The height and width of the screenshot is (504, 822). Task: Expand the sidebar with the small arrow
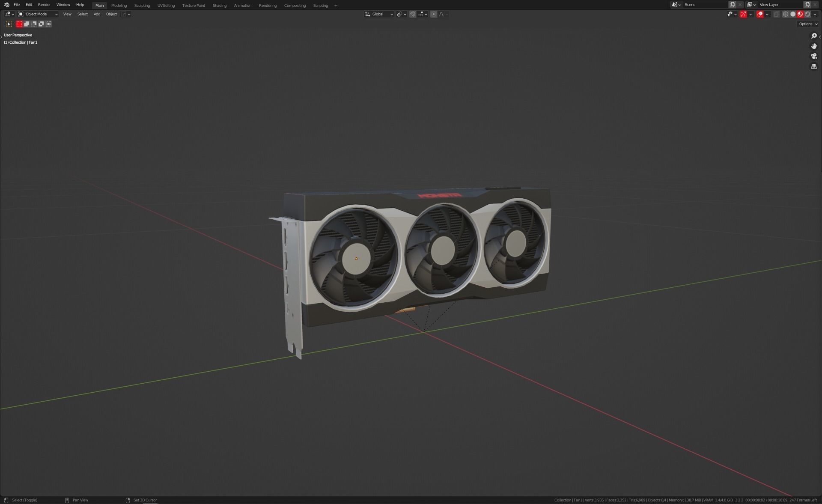coord(819,37)
